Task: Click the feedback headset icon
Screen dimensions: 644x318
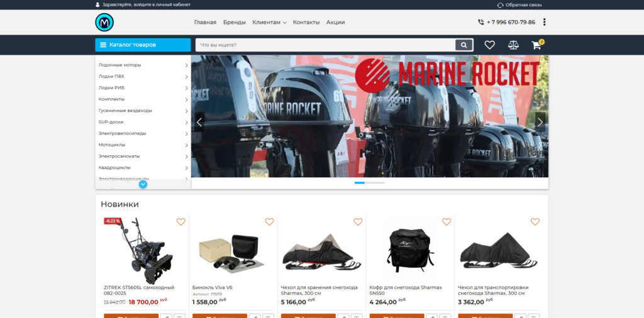Action: (500, 5)
